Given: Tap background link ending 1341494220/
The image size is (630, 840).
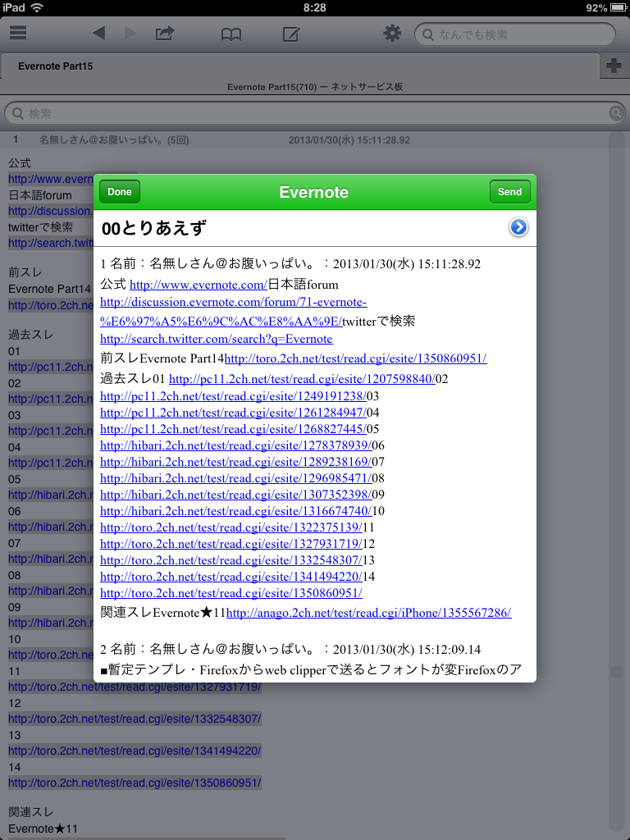Looking at the screenshot, I should (x=135, y=751).
